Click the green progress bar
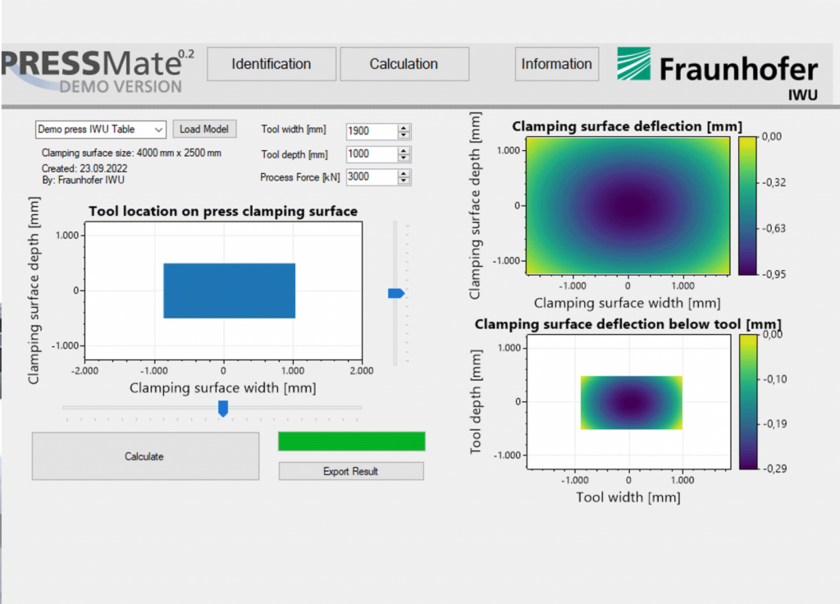Screen dimensions: 840x604 coord(351,441)
